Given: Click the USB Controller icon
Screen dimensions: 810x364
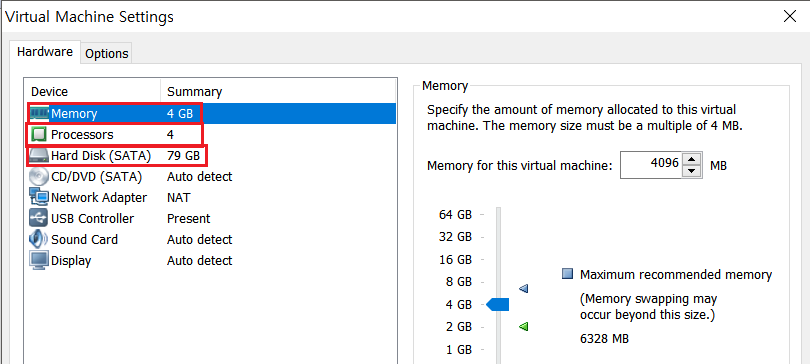Looking at the screenshot, I should coord(39,218).
